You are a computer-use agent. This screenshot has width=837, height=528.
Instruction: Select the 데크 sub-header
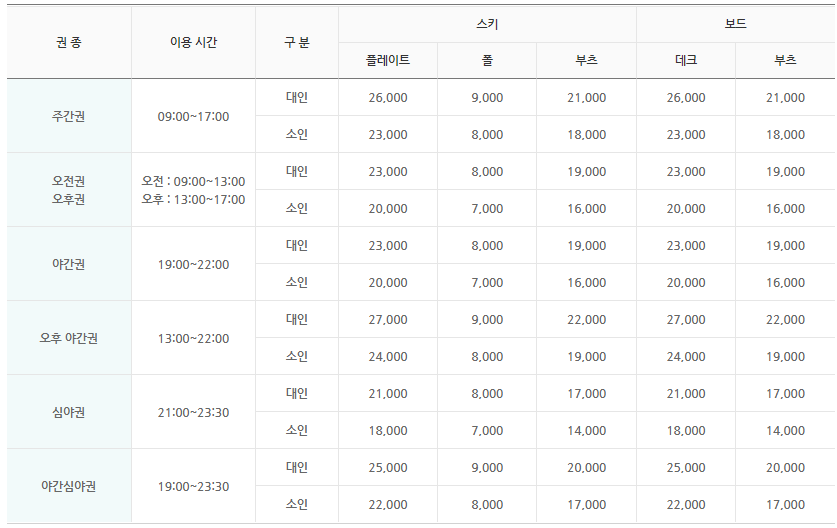[x=686, y=60]
